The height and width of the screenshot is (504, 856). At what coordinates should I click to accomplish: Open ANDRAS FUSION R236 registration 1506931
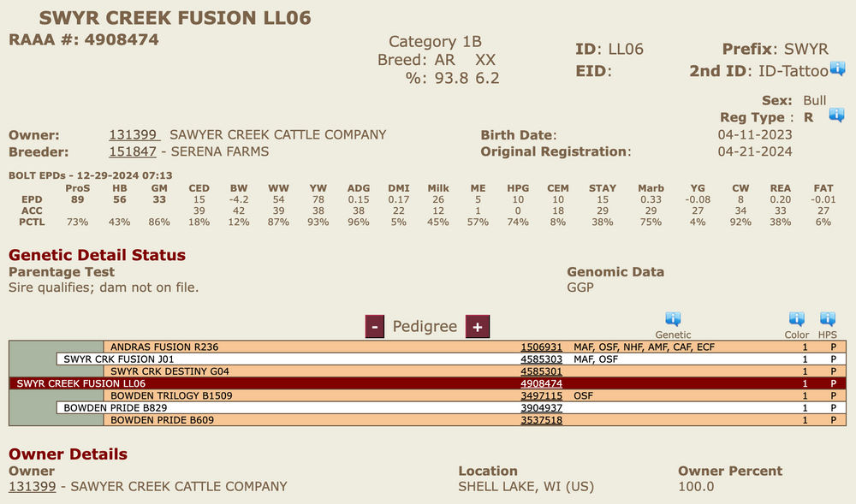(541, 347)
